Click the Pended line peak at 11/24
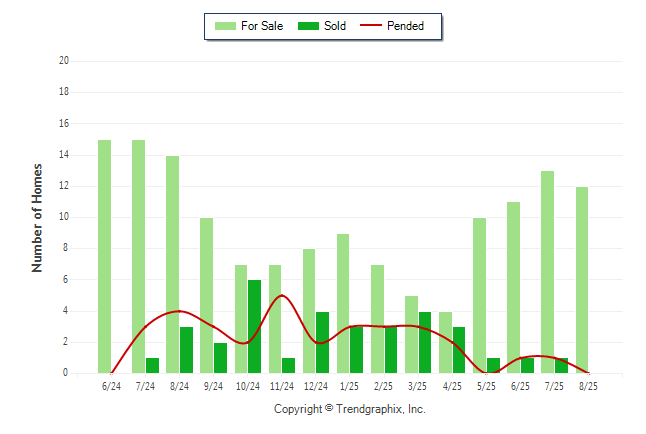Viewport: 646px width, 434px height. (x=282, y=296)
